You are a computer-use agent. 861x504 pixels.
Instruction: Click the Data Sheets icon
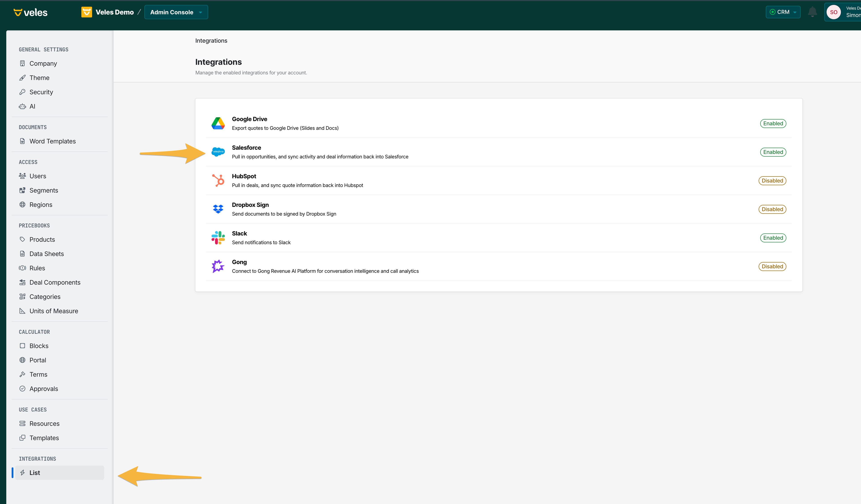tap(23, 254)
